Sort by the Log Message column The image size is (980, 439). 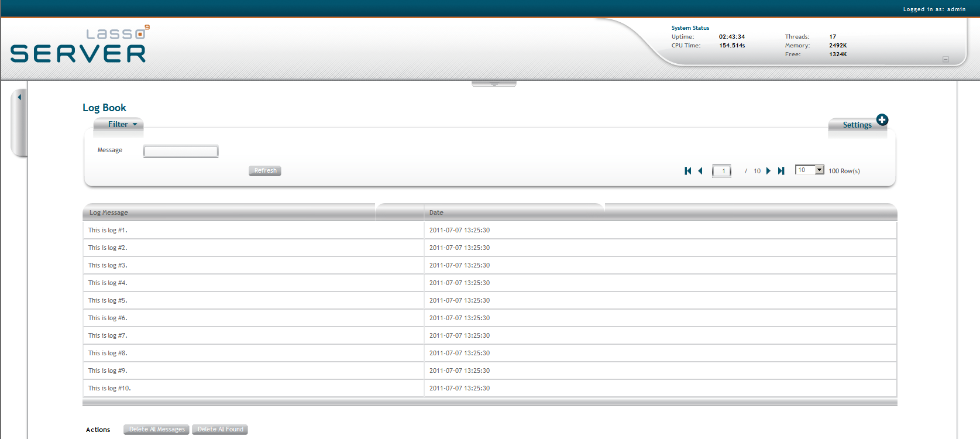[109, 212]
